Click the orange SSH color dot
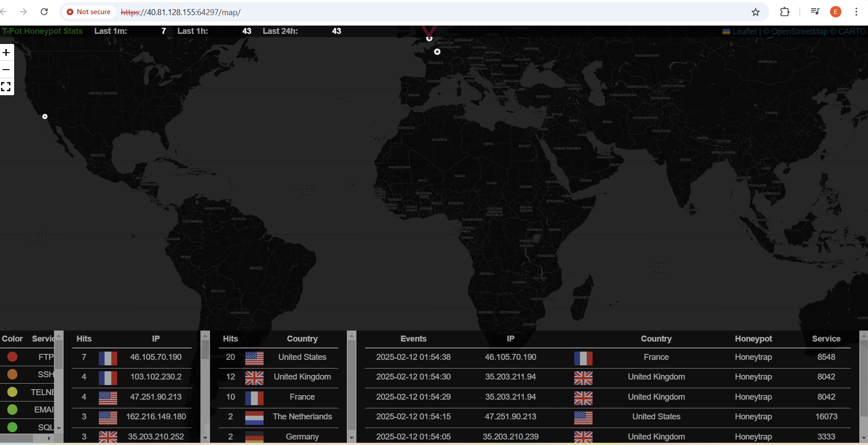 [x=12, y=374]
